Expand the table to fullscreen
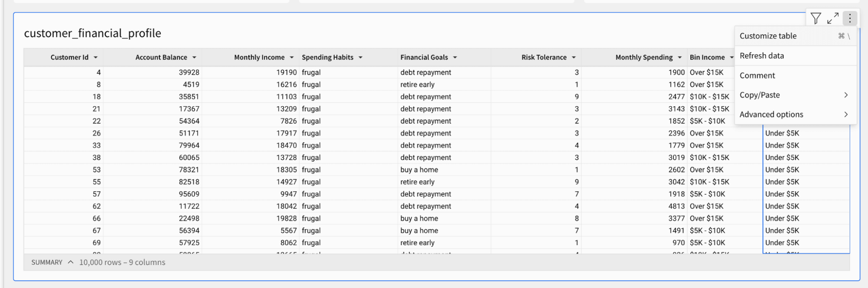This screenshot has width=868, height=288. pyautogui.click(x=833, y=18)
